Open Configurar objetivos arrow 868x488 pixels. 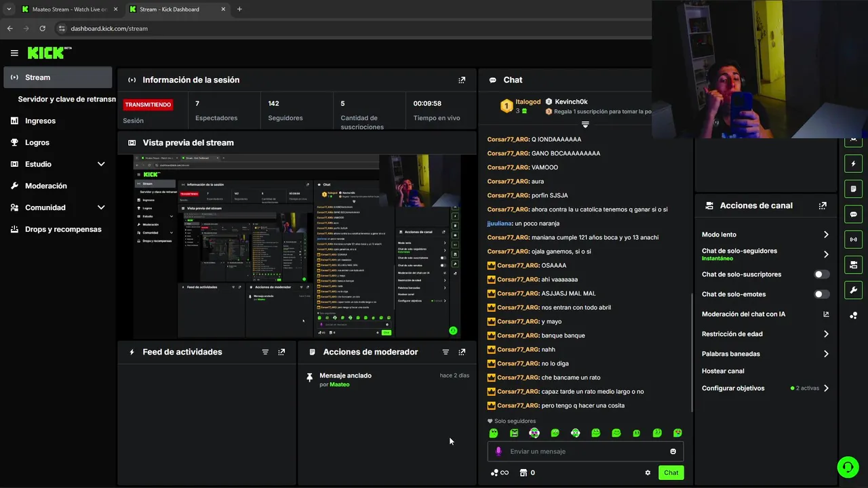coord(826,388)
